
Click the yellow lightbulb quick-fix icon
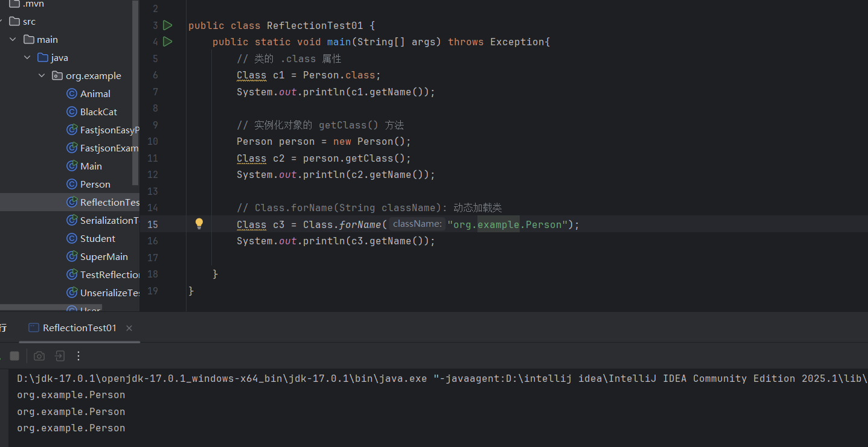[199, 224]
